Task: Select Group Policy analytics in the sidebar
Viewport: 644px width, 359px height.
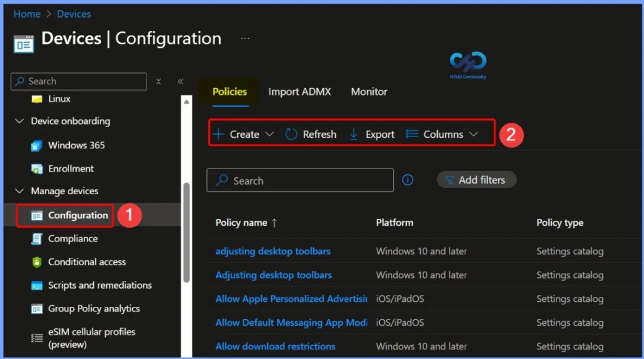Action: 94,309
